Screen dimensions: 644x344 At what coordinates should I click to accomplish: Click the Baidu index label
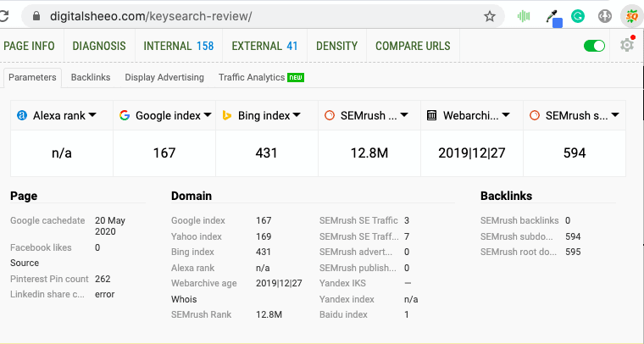[343, 314]
